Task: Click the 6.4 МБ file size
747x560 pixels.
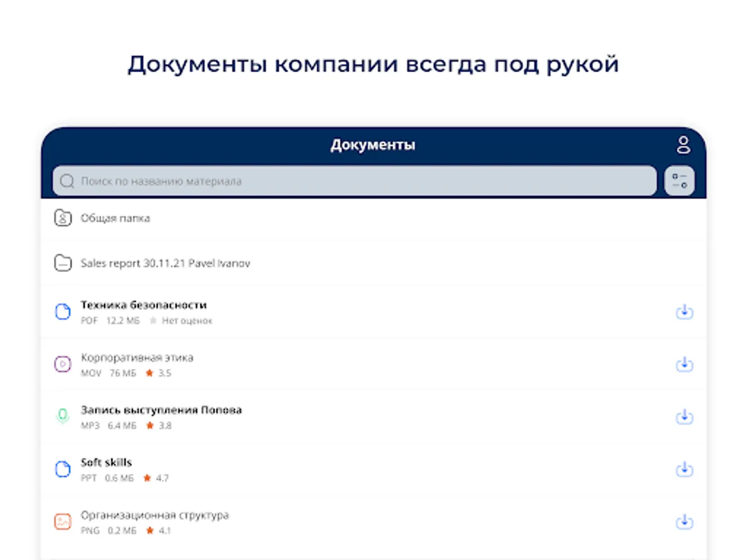Action: click(122, 426)
